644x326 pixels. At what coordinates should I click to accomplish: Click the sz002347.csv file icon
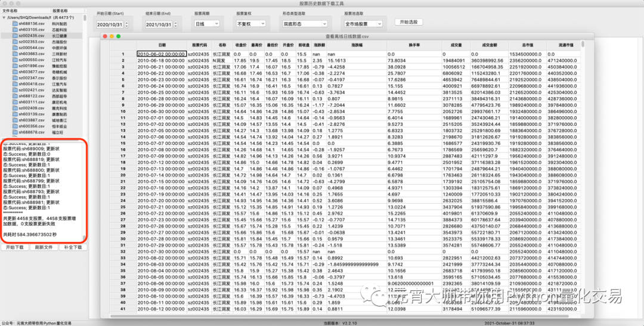[x=15, y=77]
